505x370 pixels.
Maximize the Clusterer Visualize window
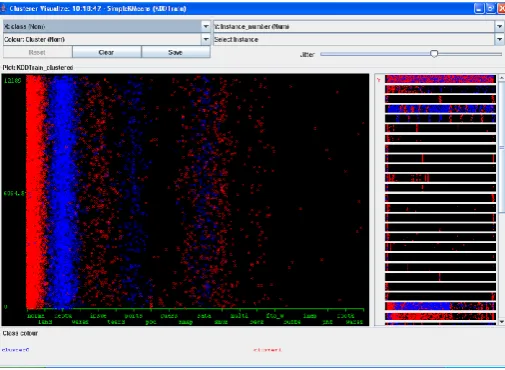point(490,8)
